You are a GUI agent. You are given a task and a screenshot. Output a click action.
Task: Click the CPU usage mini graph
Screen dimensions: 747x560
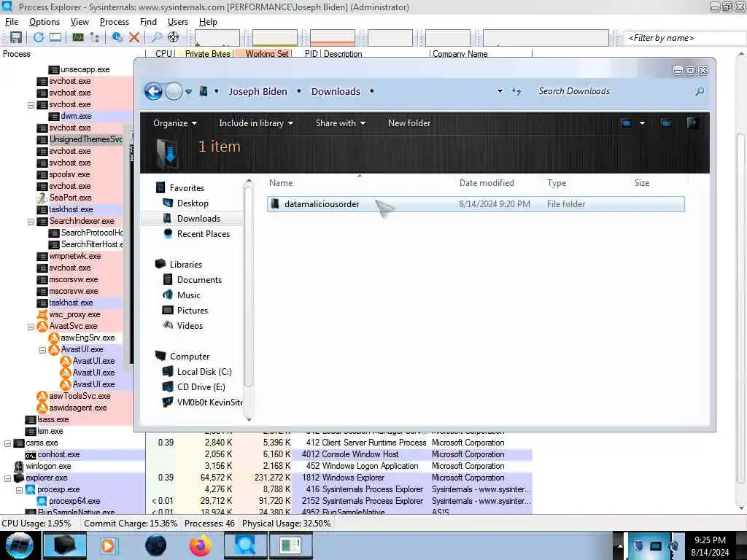point(217,38)
